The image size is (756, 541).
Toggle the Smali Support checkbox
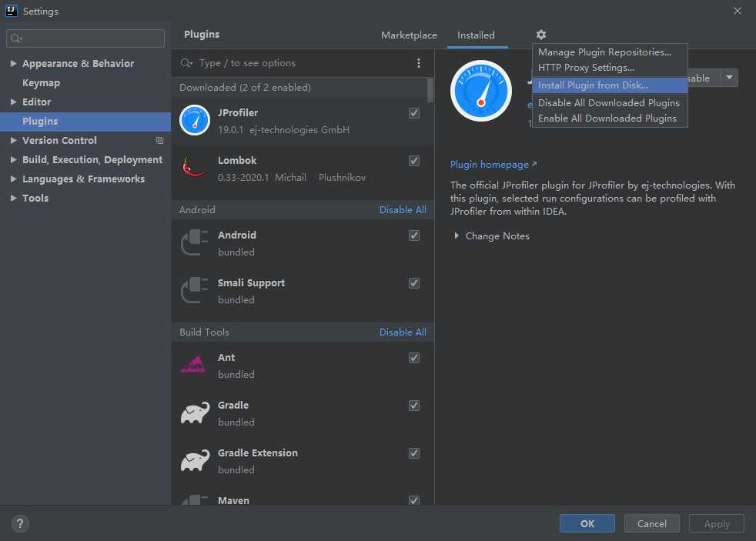(413, 282)
